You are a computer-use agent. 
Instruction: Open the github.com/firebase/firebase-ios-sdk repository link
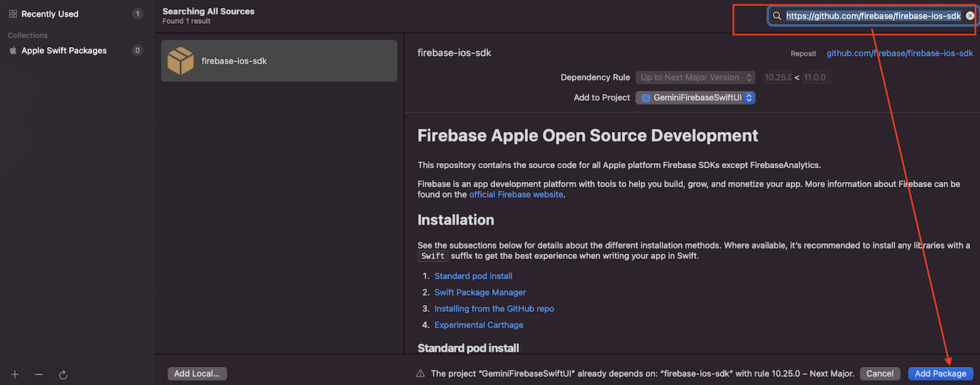click(900, 54)
